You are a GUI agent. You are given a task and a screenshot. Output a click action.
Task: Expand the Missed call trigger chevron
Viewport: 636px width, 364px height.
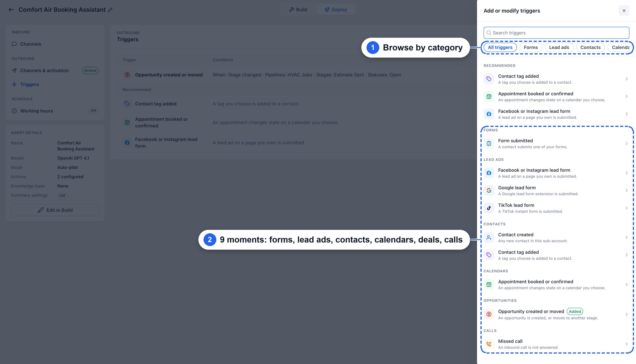[x=626, y=344]
